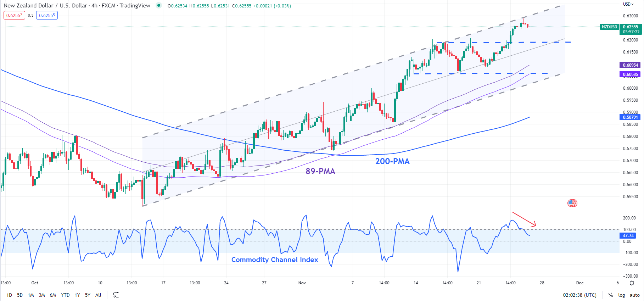The image size is (644, 301).
Task: Click the Nov date on time axis
Action: click(x=302, y=283)
